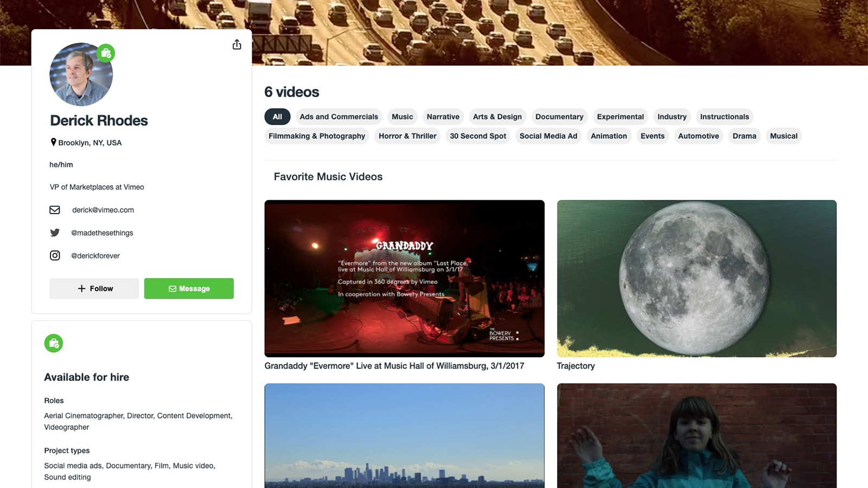
Task: Click the green Available for hire icon
Action: [54, 343]
